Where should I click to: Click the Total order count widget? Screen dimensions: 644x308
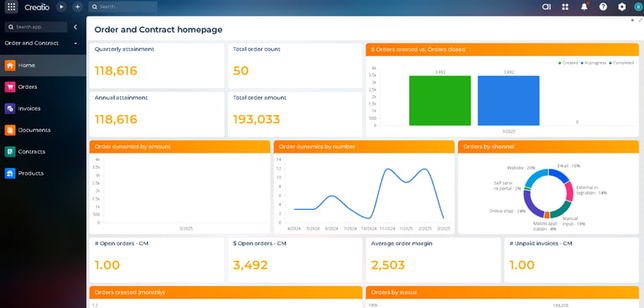(x=295, y=65)
